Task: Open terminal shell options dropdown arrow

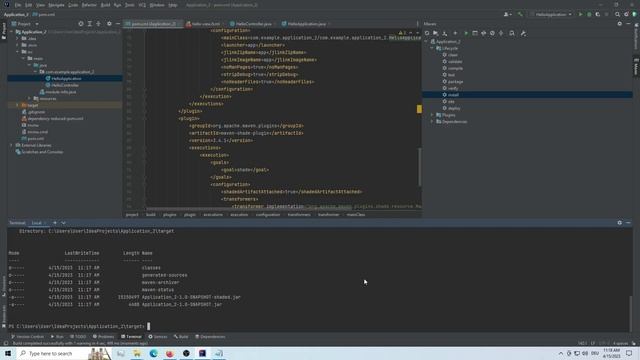Action: [63, 223]
